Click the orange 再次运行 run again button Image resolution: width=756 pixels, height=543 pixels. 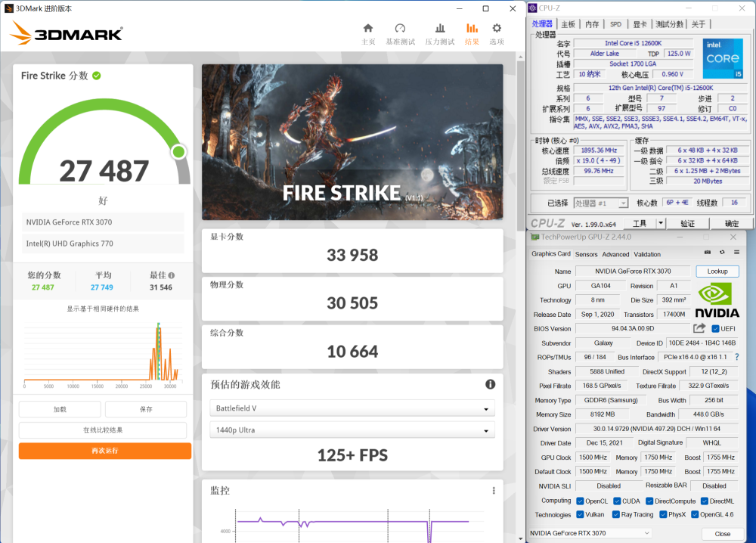(x=105, y=451)
